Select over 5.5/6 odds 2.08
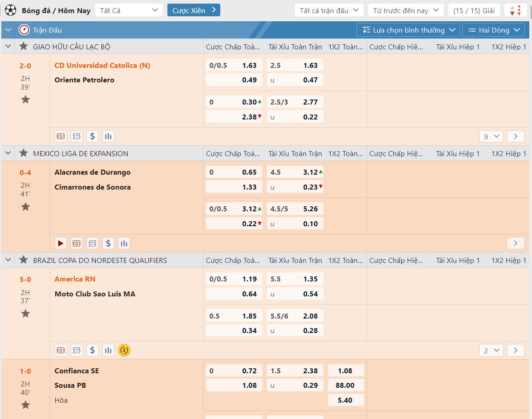This screenshot has height=419, width=532. [295, 316]
